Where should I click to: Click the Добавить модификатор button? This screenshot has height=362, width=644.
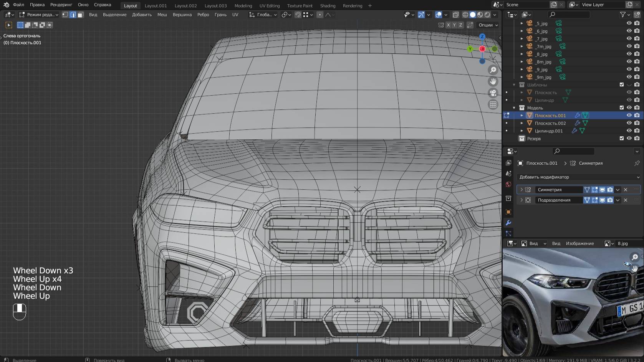[x=578, y=177]
